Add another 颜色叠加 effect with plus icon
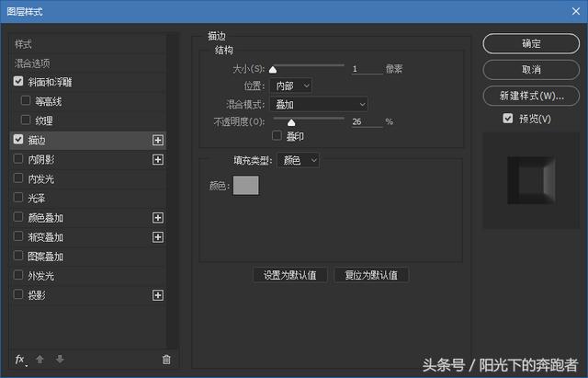Image resolution: width=588 pixels, height=378 pixels. coord(158,218)
